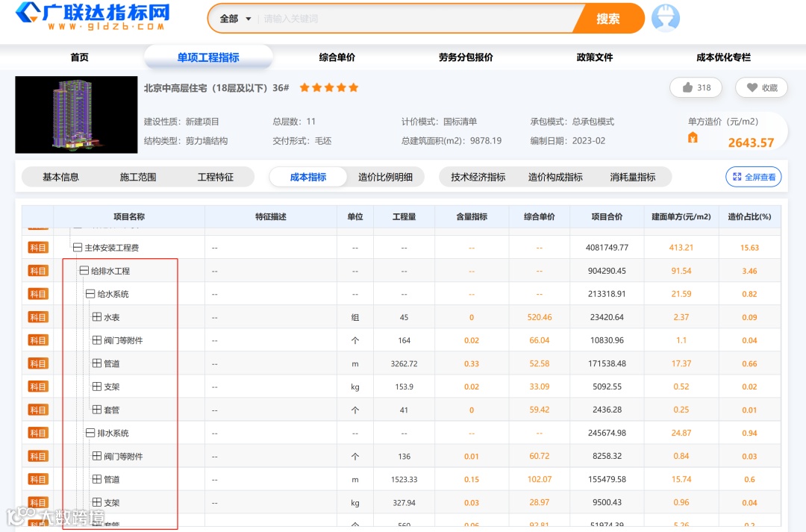Click the 特征描述 column header
Screen dimensions: 806x532
point(271,217)
